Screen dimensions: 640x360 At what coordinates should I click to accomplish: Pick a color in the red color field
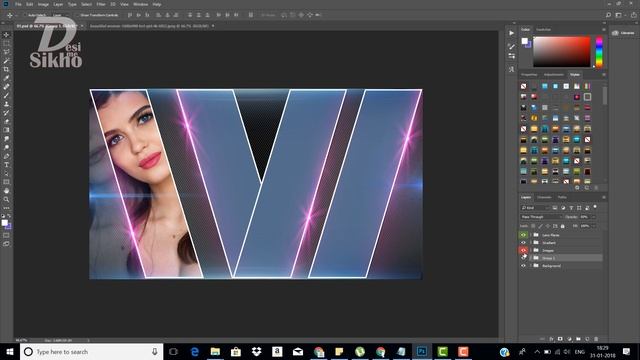click(562, 52)
